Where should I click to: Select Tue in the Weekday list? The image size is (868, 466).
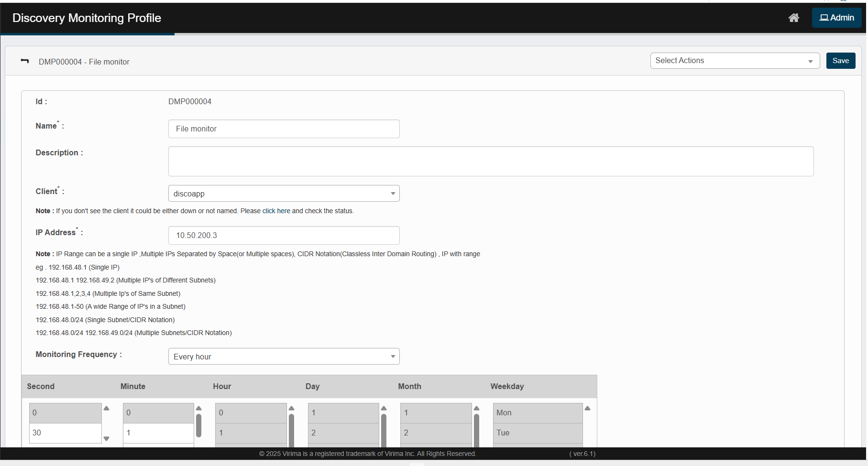point(538,433)
